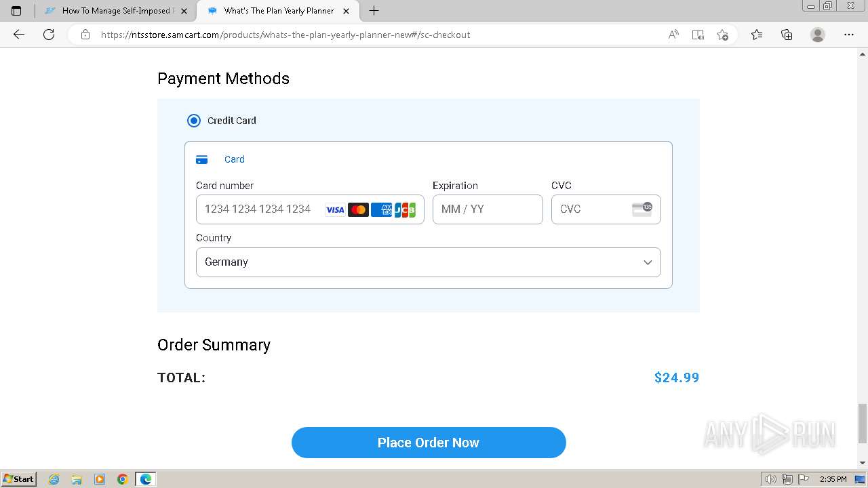The image size is (868, 488).
Task: Open a new browser tab
Action: 374,11
